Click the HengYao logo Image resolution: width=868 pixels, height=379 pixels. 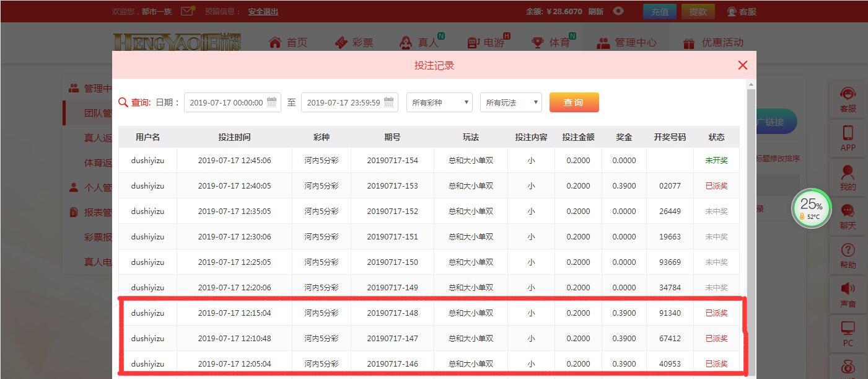tap(177, 42)
